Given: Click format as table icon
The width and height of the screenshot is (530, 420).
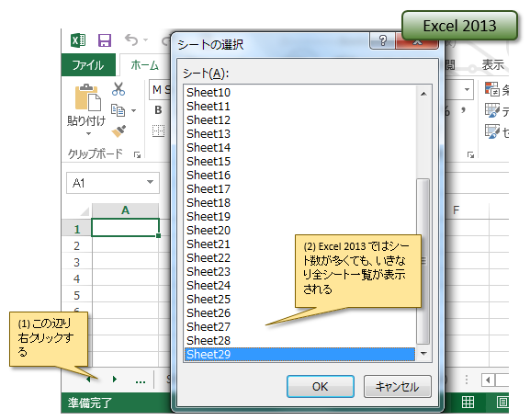Looking at the screenshot, I should 492,110.
